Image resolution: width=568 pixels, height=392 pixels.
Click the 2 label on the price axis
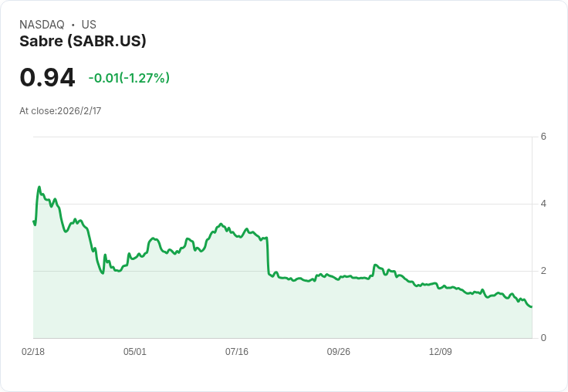tap(543, 271)
